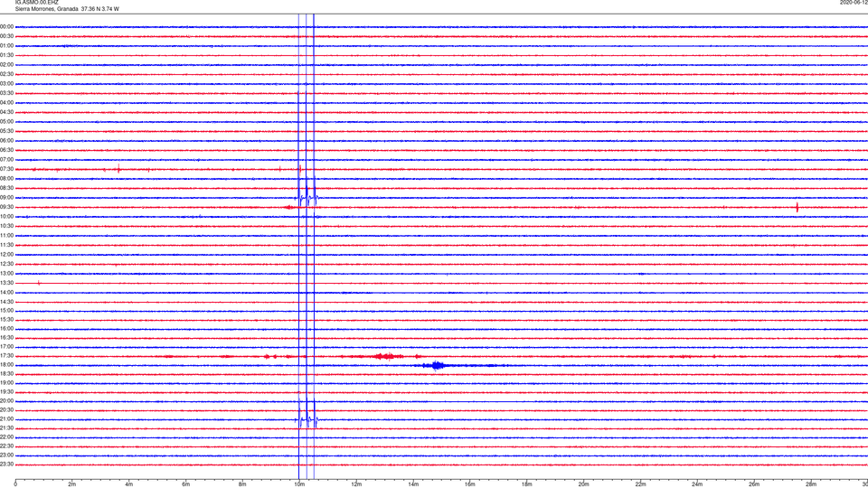Select the 11:00 trace time label
The height and width of the screenshot is (488, 868).
coord(6,236)
